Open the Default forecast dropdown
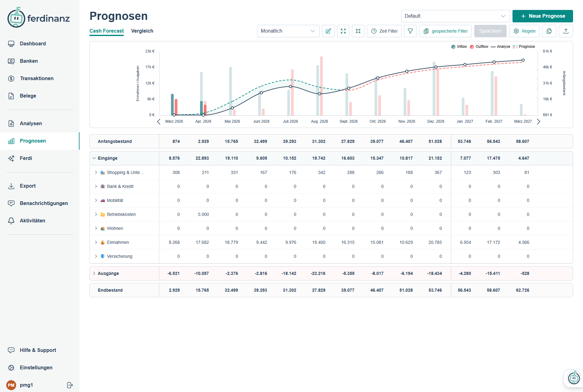583x392 pixels. pos(455,16)
